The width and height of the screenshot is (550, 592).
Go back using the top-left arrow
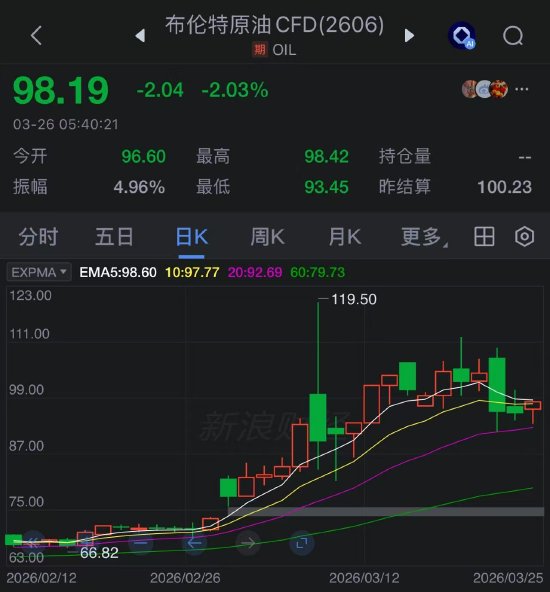click(x=36, y=36)
